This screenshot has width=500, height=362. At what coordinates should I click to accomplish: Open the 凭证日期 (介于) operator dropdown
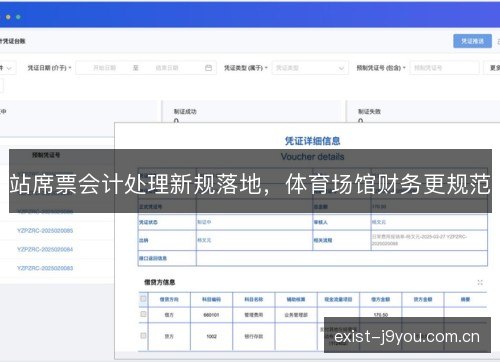pos(50,68)
